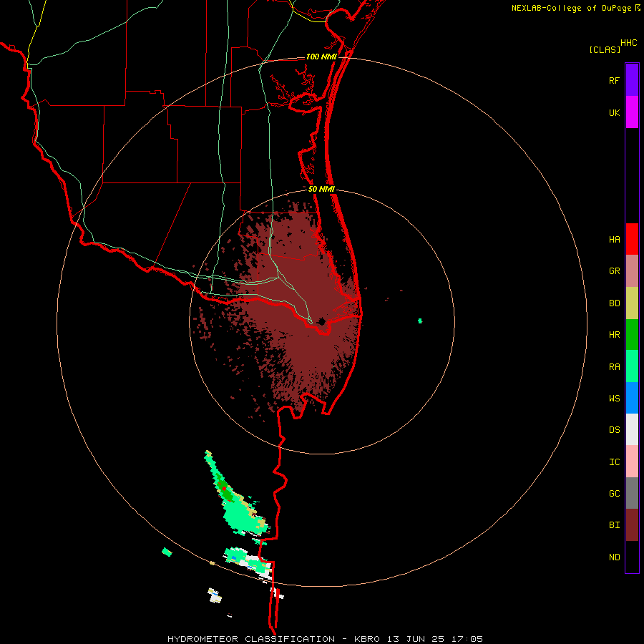Click the GR legend label
This screenshot has width=644, height=644.
(614, 271)
